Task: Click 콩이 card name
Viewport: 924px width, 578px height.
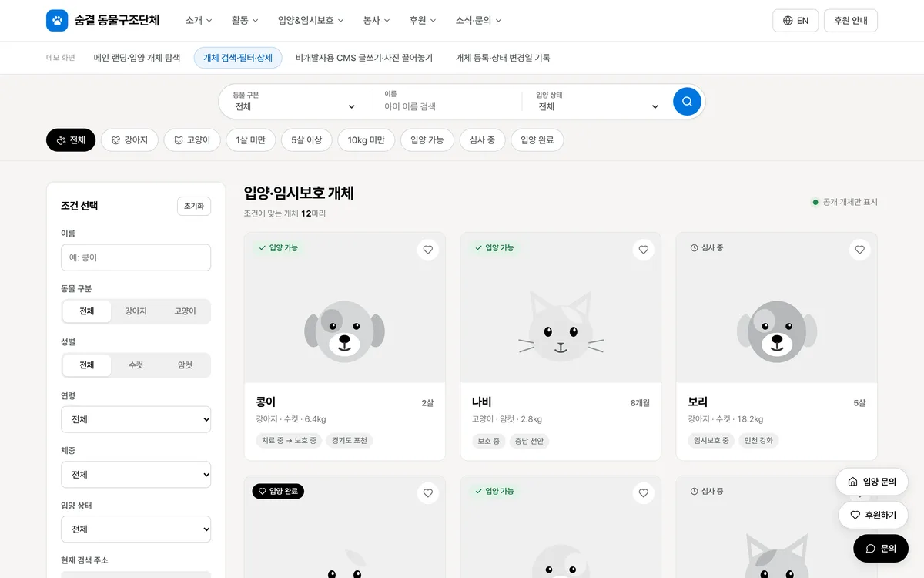Action: coord(266,402)
